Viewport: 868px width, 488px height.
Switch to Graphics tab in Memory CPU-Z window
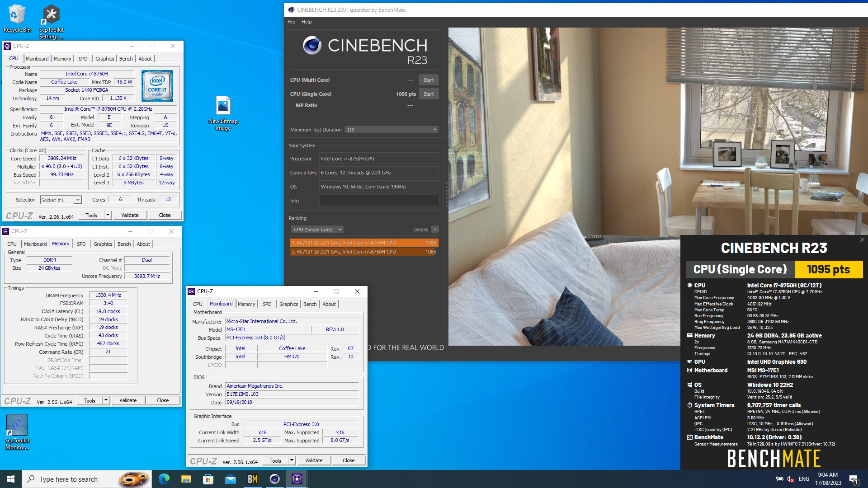pyautogui.click(x=103, y=244)
